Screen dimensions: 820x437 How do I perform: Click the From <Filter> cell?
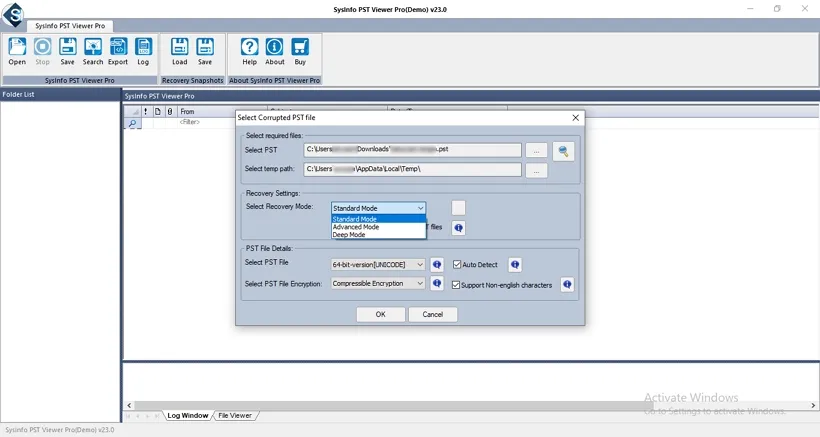tap(207, 122)
